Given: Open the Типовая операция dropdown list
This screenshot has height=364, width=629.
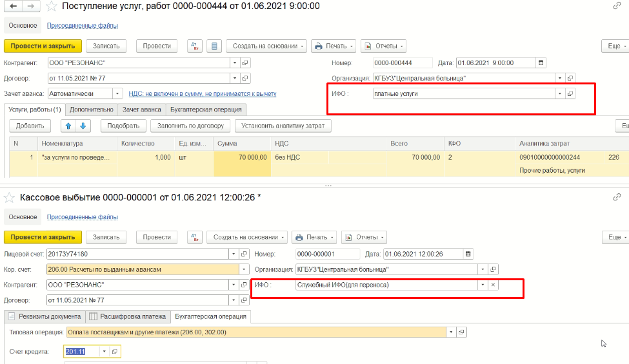Looking at the screenshot, I should [x=450, y=332].
